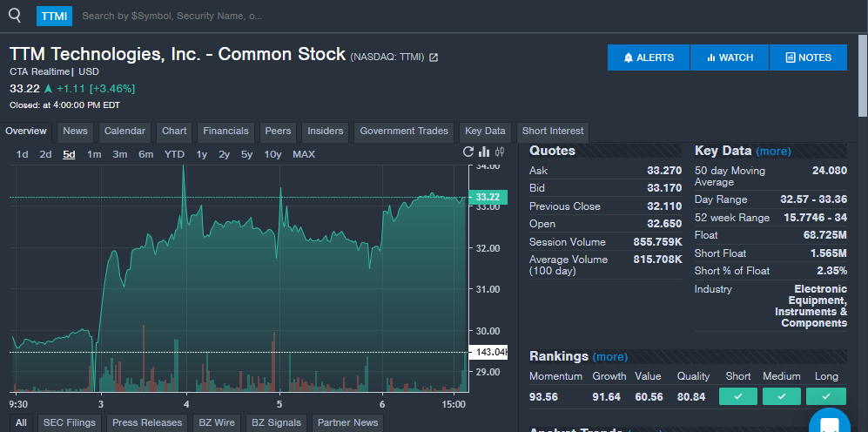Open the Chart tab
The height and width of the screenshot is (432, 868).
pos(174,132)
